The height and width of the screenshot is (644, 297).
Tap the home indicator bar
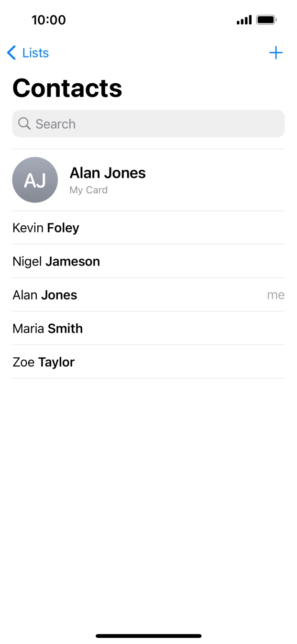(148, 636)
